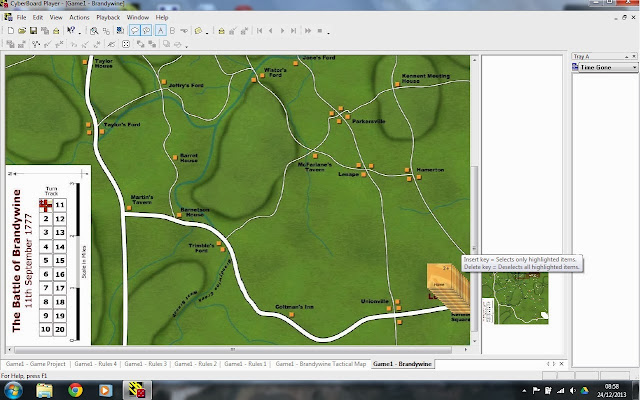The image size is (640, 400).
Task: Click the envelope icon after the note icon
Action: pyautogui.click(x=221, y=31)
